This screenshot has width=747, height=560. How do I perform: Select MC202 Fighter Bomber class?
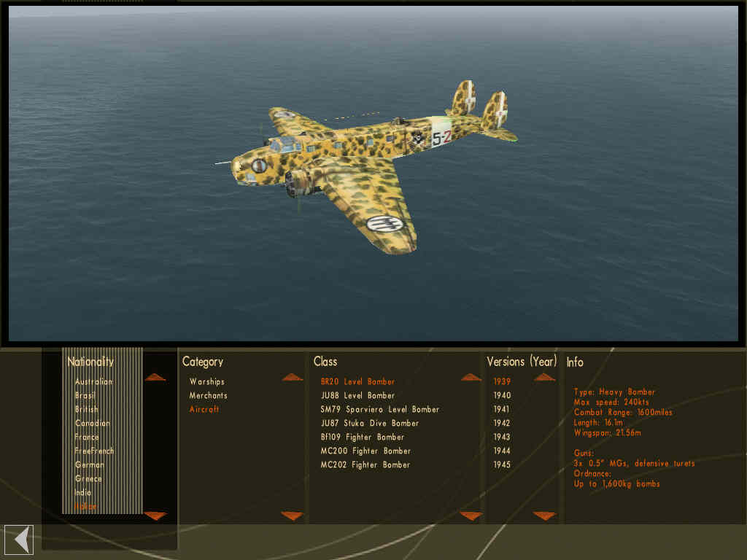tap(365, 464)
